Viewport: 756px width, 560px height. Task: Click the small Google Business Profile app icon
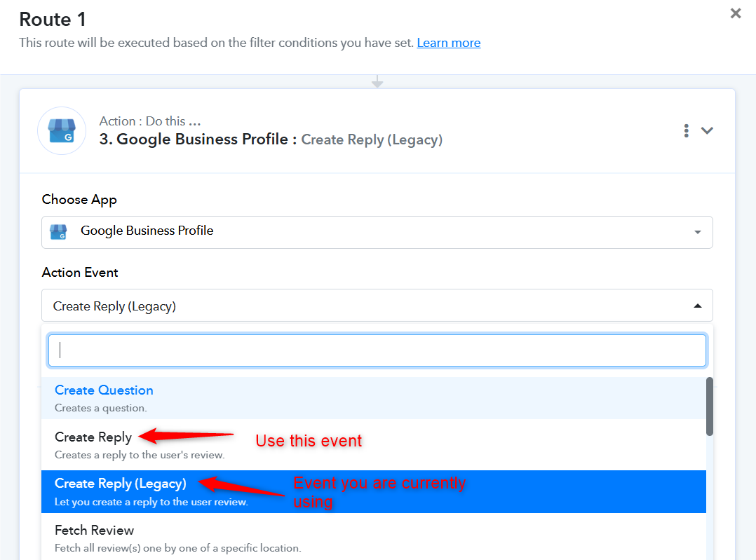coord(58,232)
